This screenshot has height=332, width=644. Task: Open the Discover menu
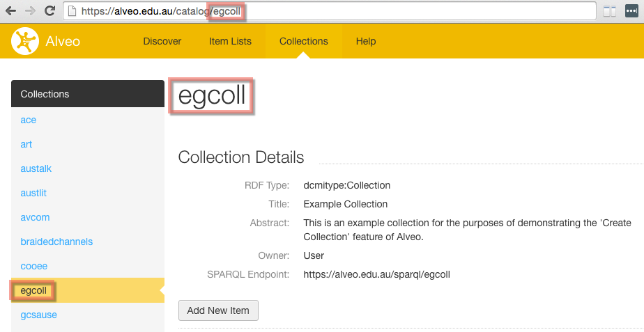(x=162, y=42)
